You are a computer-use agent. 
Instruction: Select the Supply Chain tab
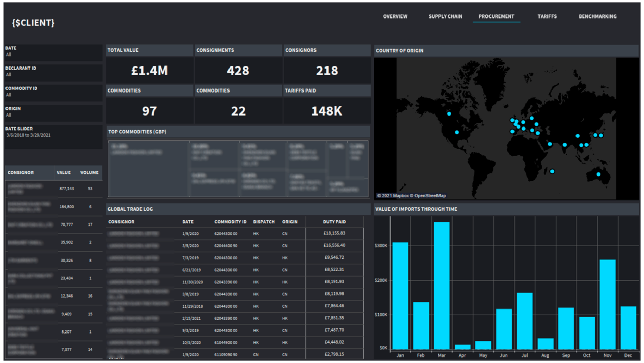point(445,16)
